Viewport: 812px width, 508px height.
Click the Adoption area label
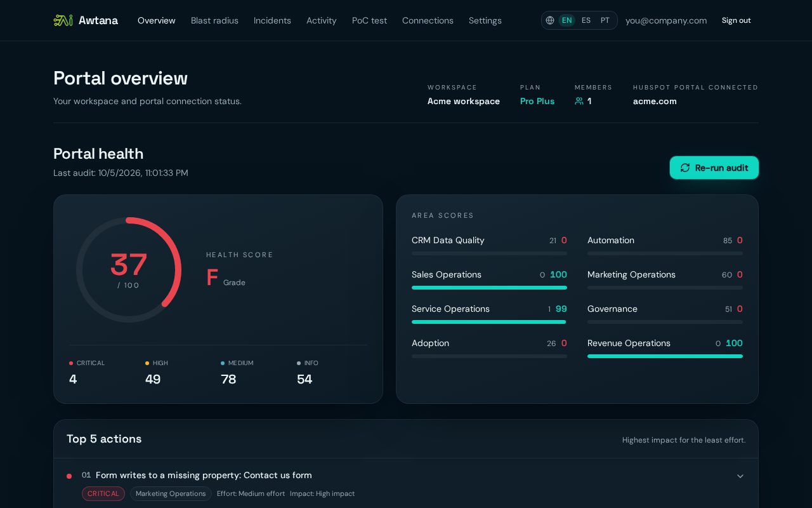pyautogui.click(x=430, y=343)
